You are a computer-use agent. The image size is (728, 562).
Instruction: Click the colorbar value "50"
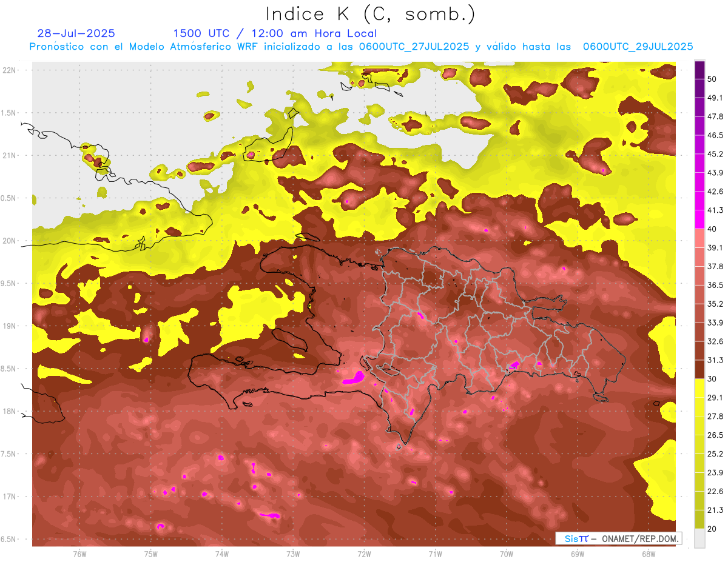[x=712, y=79]
